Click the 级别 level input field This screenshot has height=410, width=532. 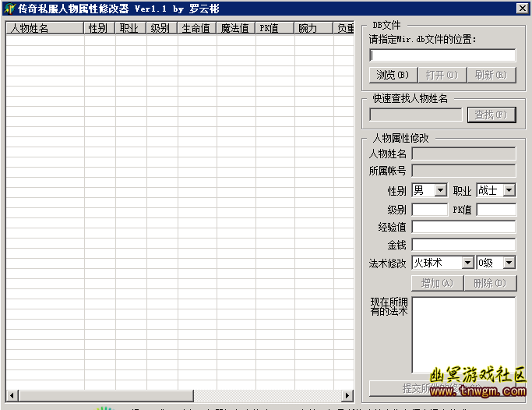point(429,210)
